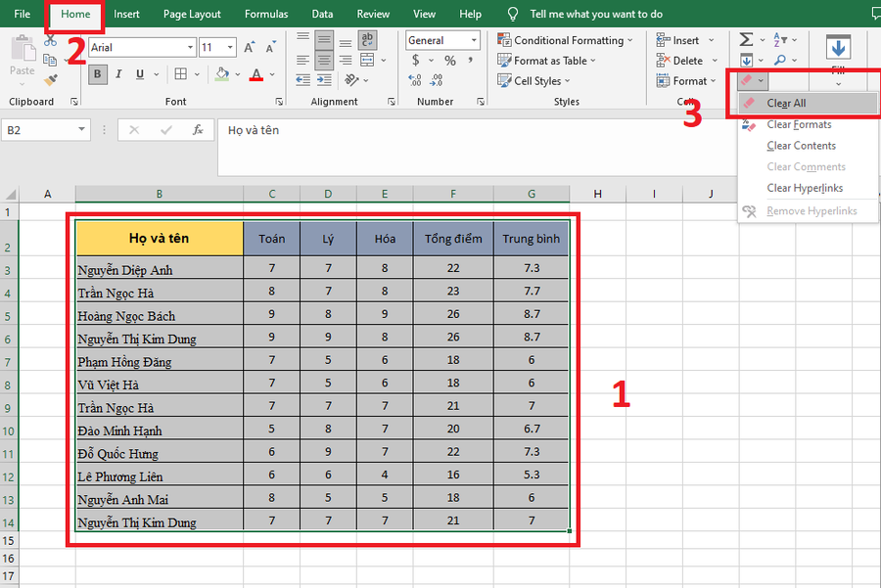Open Format as Table menu
881x588 pixels.
[546, 61]
